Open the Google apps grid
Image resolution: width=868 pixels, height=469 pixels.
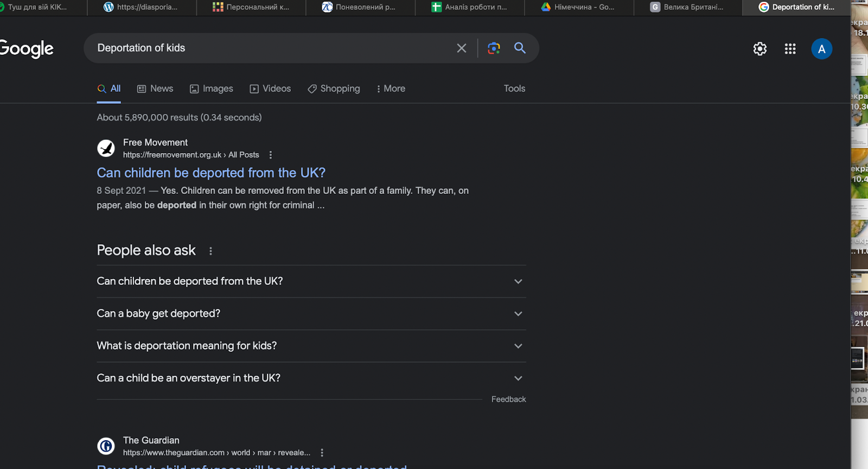pyautogui.click(x=790, y=49)
